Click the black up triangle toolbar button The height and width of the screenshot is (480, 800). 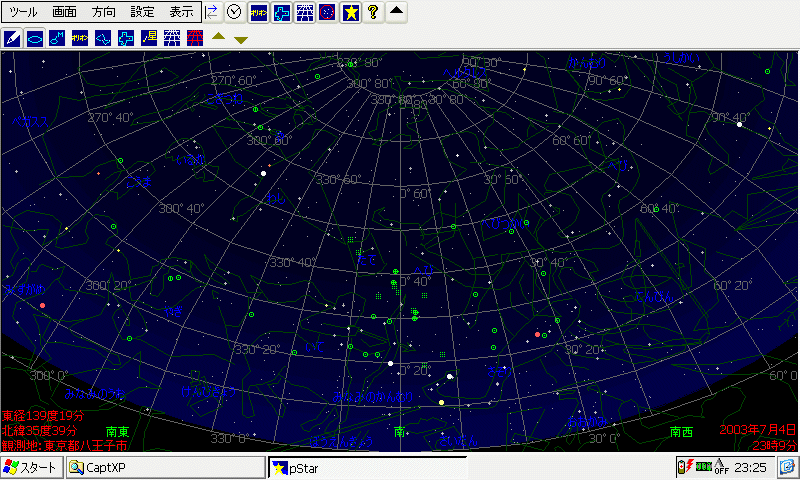pyautogui.click(x=397, y=12)
